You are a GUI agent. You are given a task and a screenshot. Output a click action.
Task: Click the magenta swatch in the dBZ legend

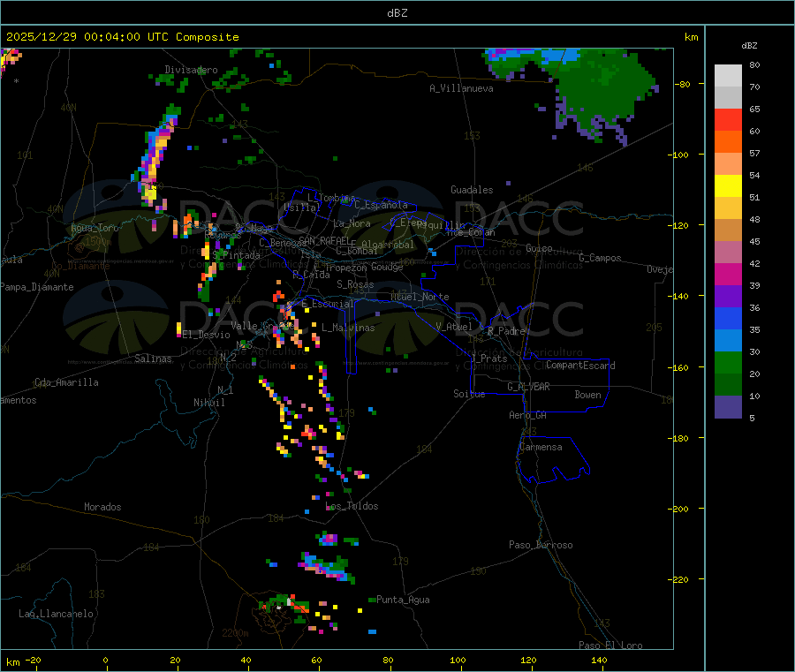pos(728,274)
